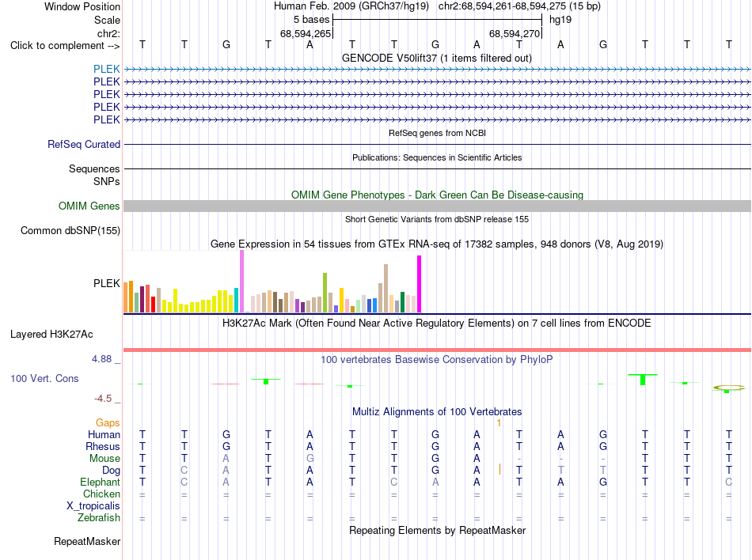
Task: Open the GTEx Gene Expression track title
Action: [436, 244]
